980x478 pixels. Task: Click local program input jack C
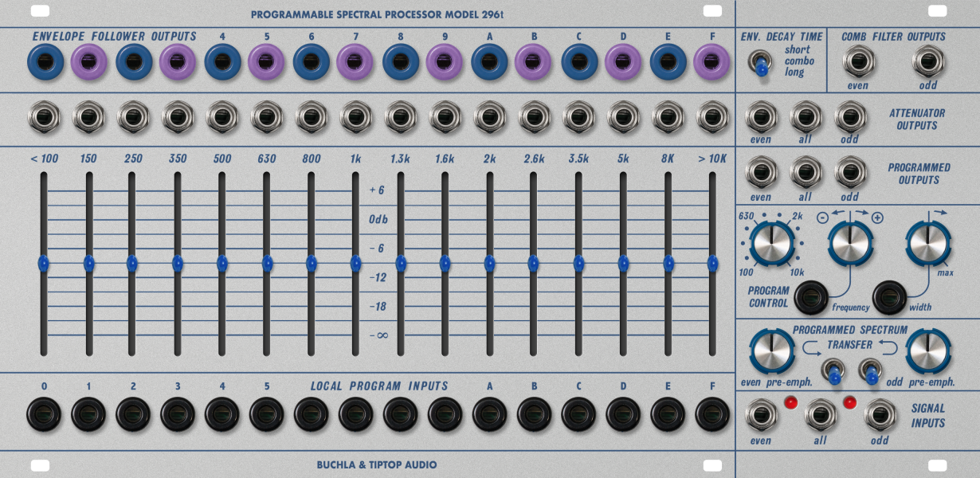pyautogui.click(x=579, y=414)
